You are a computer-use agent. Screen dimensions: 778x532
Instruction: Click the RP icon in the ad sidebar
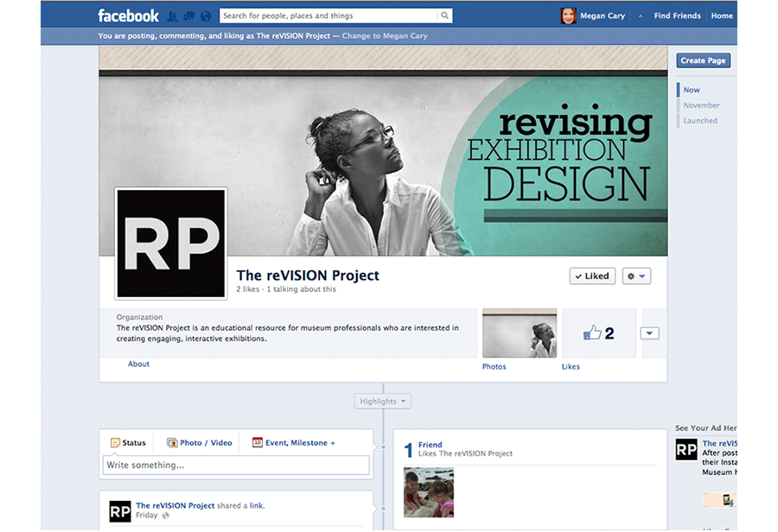coord(686,449)
